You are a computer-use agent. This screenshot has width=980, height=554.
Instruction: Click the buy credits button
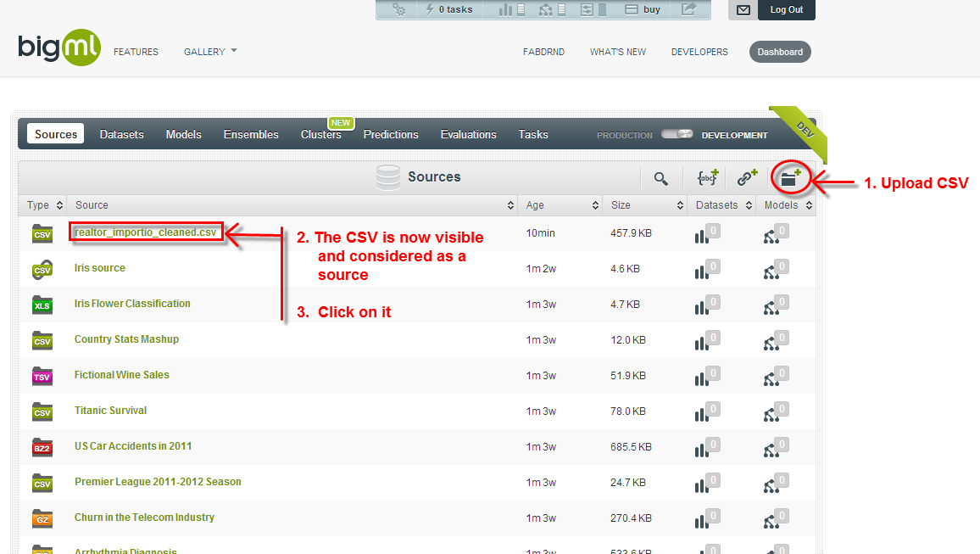643,9
